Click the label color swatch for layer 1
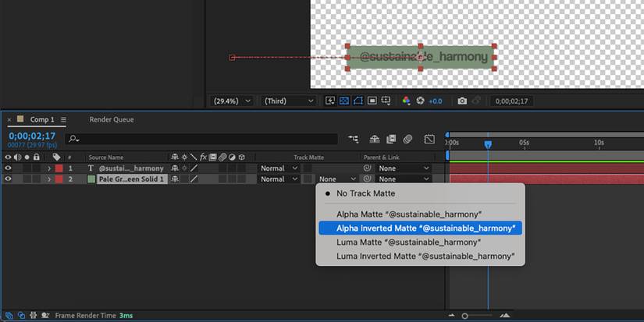Viewport: 644px width, 322px height. tap(59, 168)
